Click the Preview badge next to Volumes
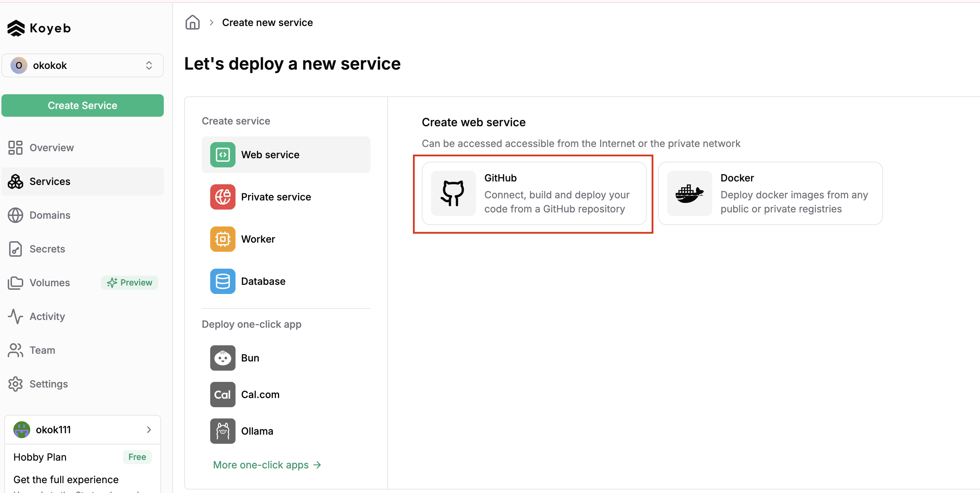The height and width of the screenshot is (493, 980). 129,282
